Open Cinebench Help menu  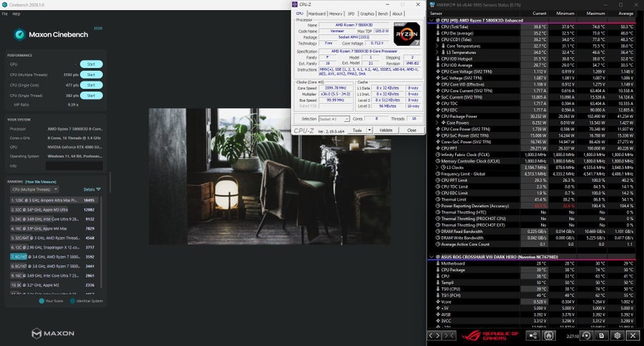(16, 14)
